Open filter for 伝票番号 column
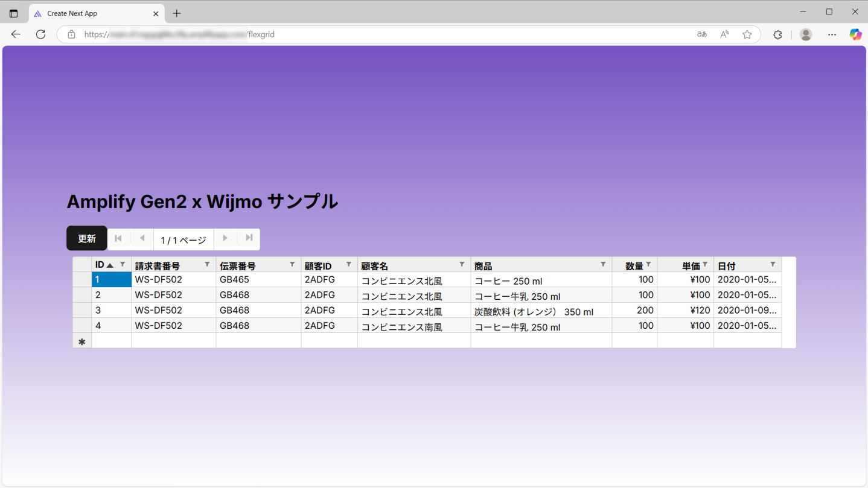 (292, 265)
